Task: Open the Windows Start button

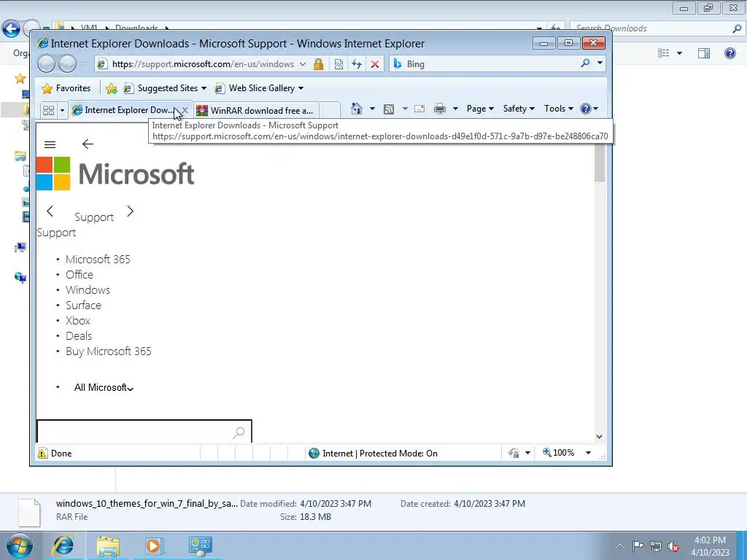Action: pos(19,545)
